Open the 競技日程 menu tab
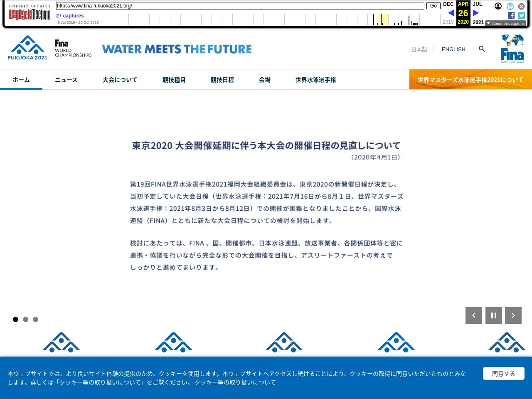Image resolution: width=532 pixels, height=399 pixels. point(222,80)
